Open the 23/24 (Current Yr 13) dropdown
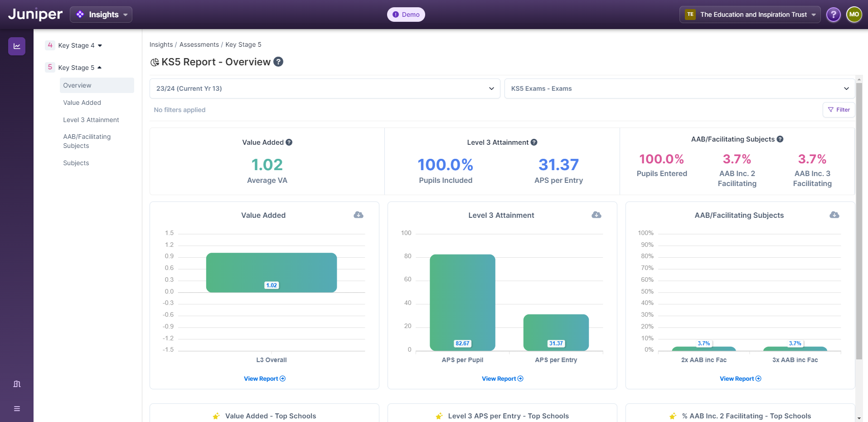This screenshot has width=868, height=422. [325, 88]
